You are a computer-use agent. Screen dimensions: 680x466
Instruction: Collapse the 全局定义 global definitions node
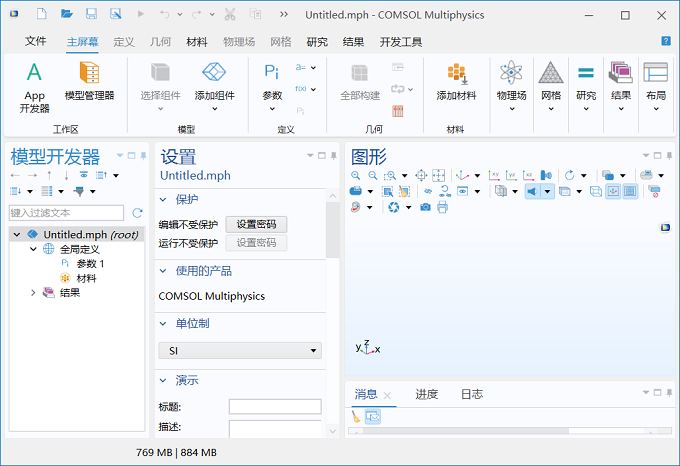[x=33, y=249]
